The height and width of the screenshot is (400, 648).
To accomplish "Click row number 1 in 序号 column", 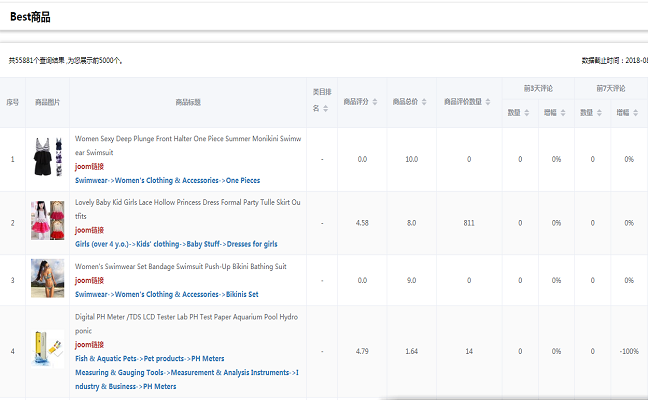I will pos(12,159).
